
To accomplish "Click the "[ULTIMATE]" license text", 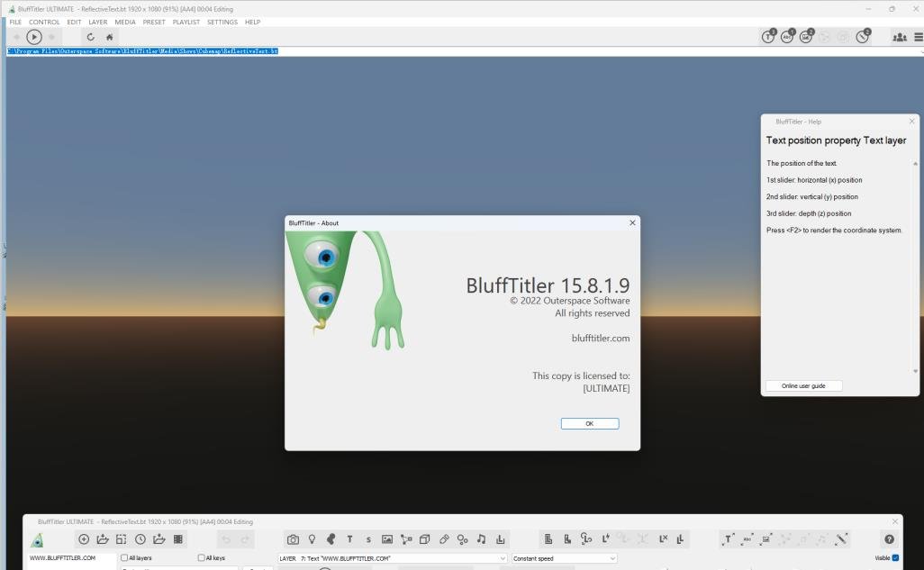I will 606,388.
